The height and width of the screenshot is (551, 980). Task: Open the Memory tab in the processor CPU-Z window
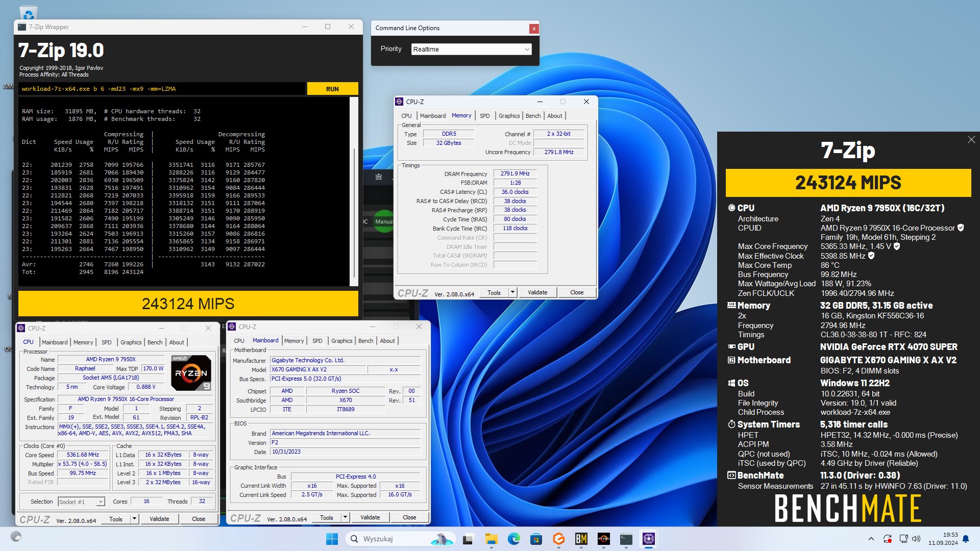point(83,342)
